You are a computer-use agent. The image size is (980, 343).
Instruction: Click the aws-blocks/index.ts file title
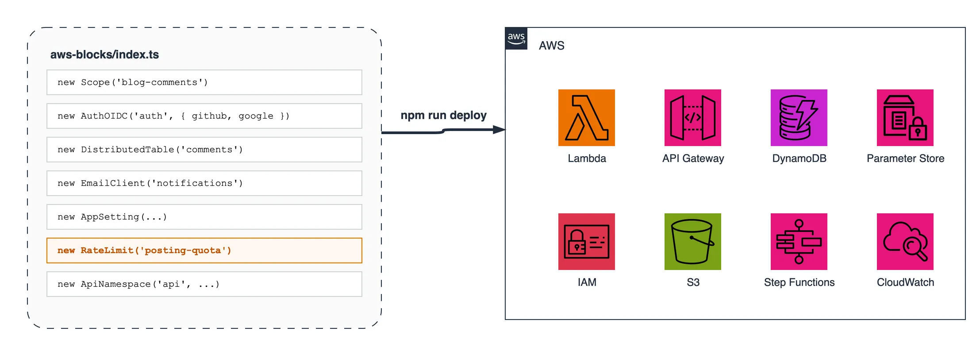[104, 54]
